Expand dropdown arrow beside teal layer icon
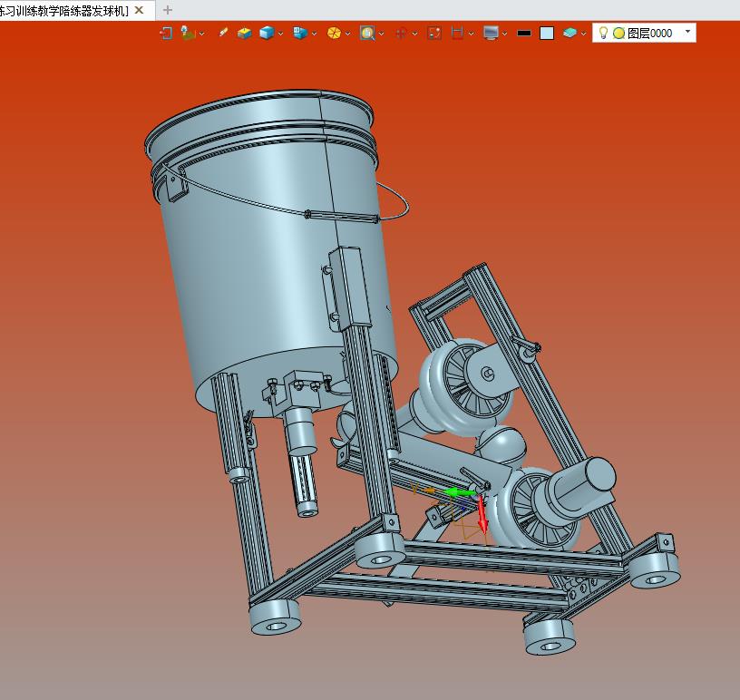 [x=584, y=34]
